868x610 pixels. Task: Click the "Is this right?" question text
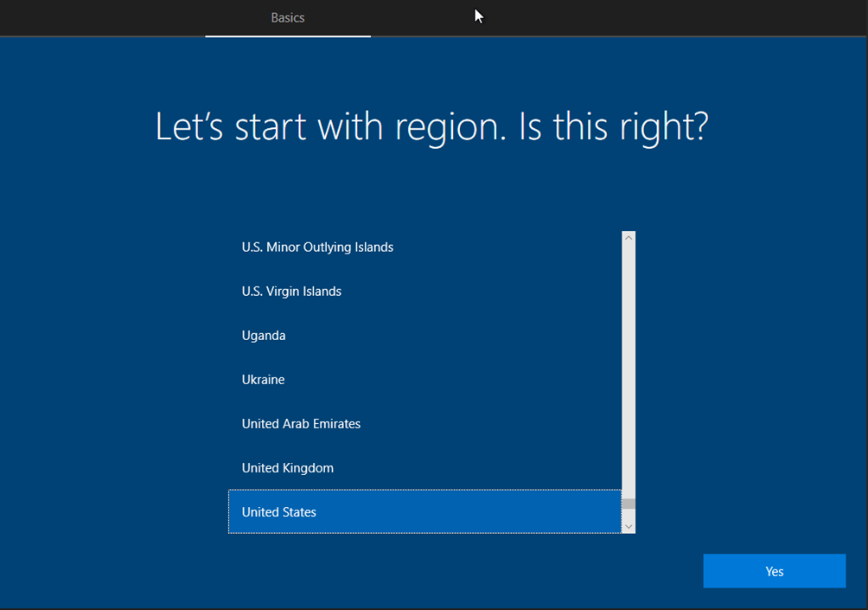(x=614, y=127)
